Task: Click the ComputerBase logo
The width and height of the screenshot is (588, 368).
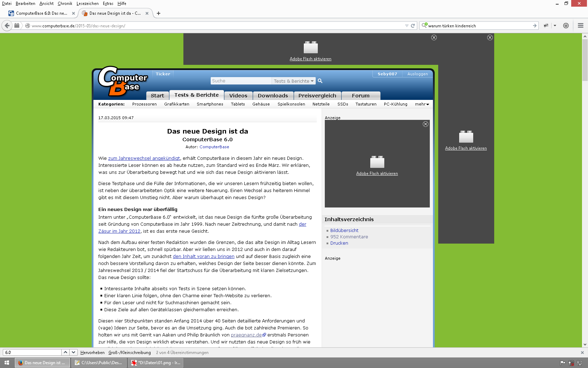Action: [x=122, y=81]
